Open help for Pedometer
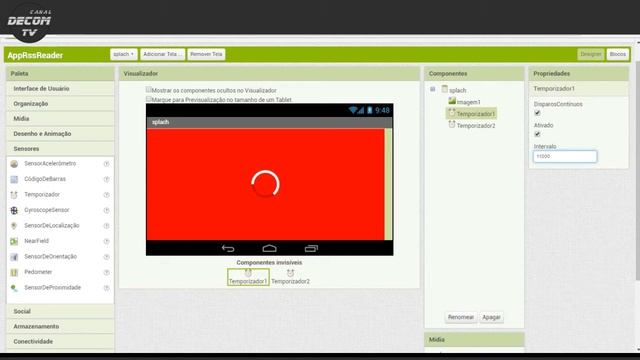 coord(106,272)
